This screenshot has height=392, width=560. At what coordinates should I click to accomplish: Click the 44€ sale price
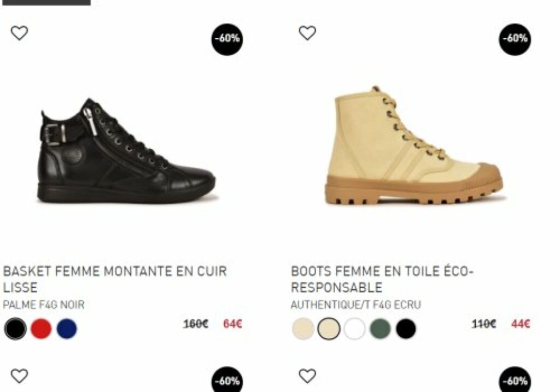pos(521,324)
